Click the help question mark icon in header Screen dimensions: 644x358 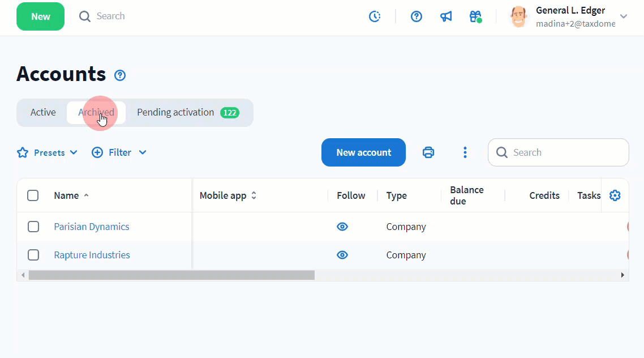417,16
